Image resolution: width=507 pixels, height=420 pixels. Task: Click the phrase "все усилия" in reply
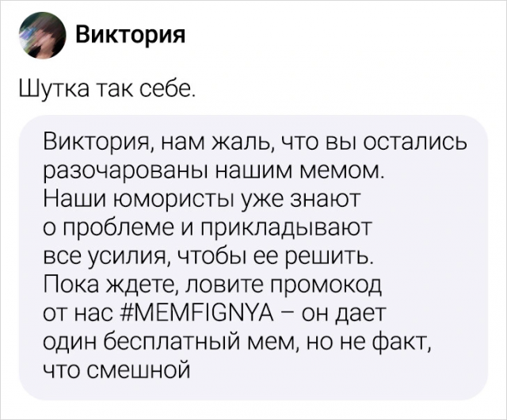tap(92, 258)
